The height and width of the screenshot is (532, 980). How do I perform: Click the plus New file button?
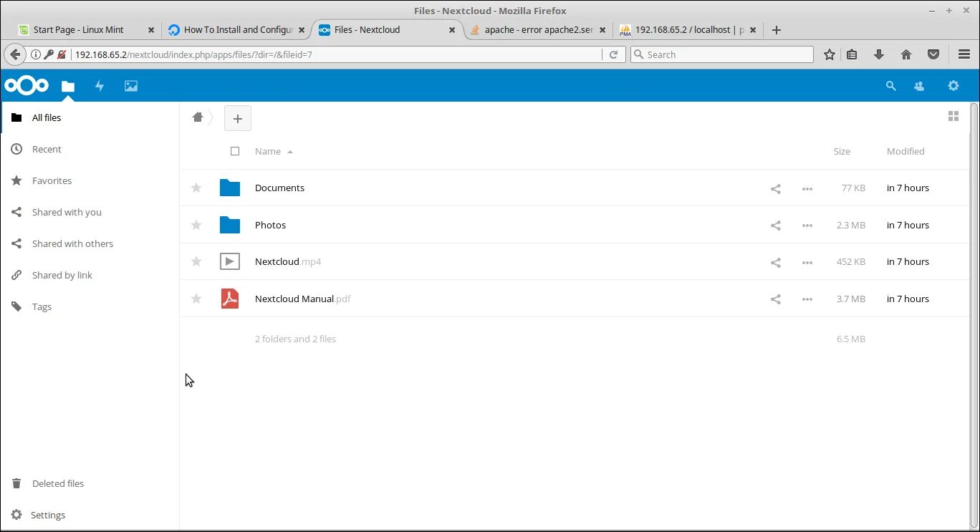[238, 118]
